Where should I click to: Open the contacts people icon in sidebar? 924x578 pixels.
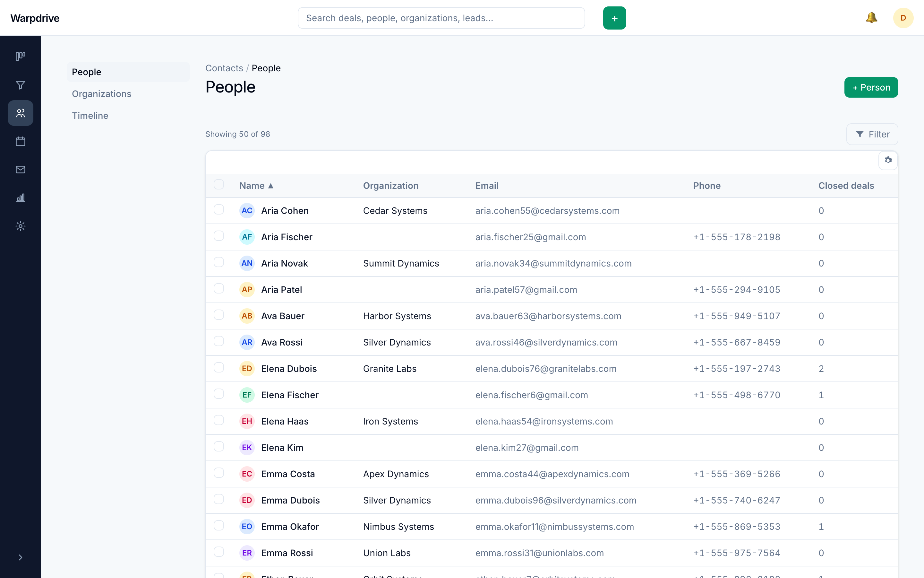20,113
